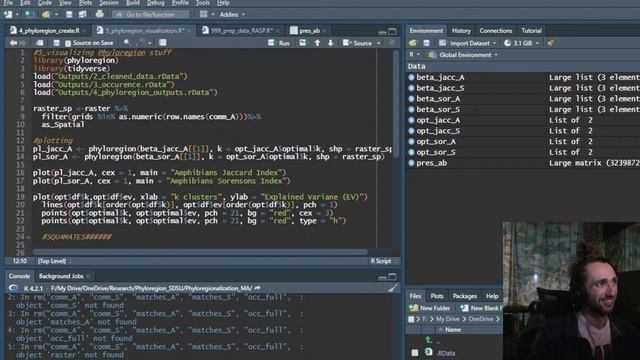This screenshot has height=360, width=640.
Task: Click the Find/Replace magnifier icon
Action: [127, 42]
